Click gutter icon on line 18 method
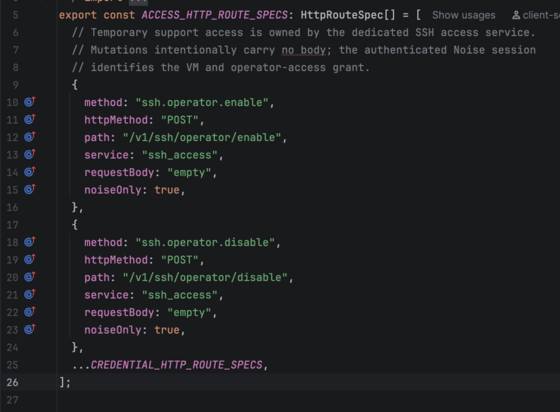This screenshot has height=412, width=560. pos(30,242)
